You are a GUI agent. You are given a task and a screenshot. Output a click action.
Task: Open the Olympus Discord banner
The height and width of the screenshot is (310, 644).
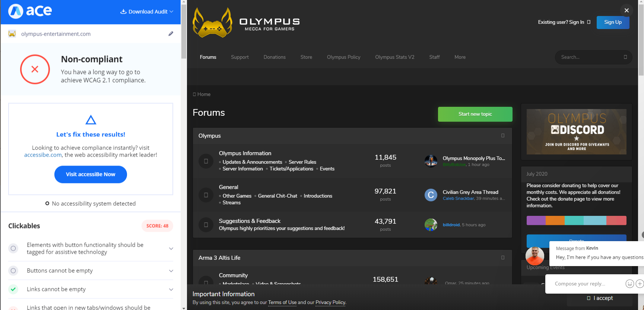(577, 132)
